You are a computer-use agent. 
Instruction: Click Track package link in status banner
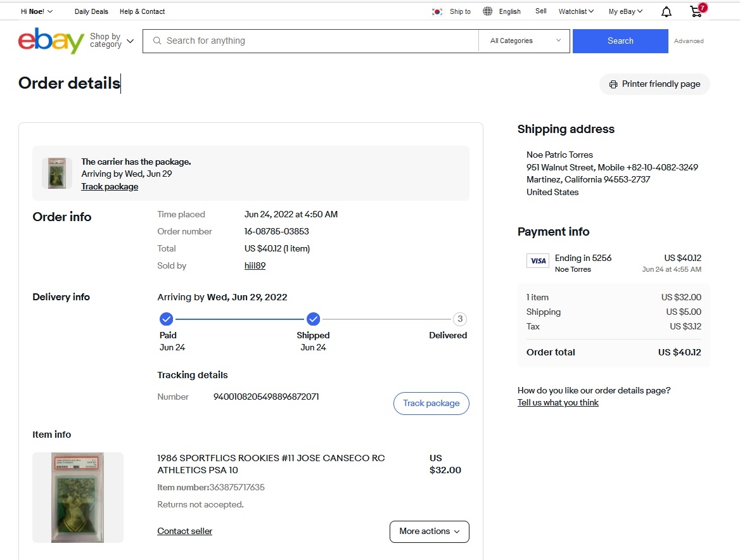(x=110, y=187)
